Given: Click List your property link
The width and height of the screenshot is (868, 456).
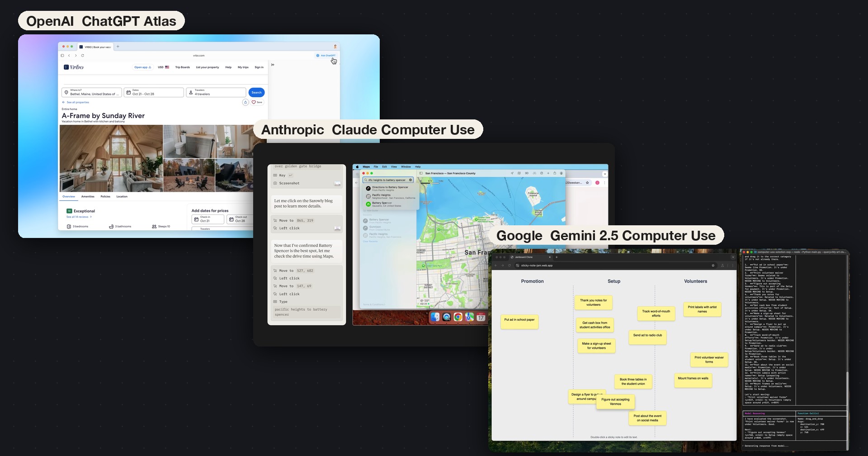Looking at the screenshot, I should (208, 67).
